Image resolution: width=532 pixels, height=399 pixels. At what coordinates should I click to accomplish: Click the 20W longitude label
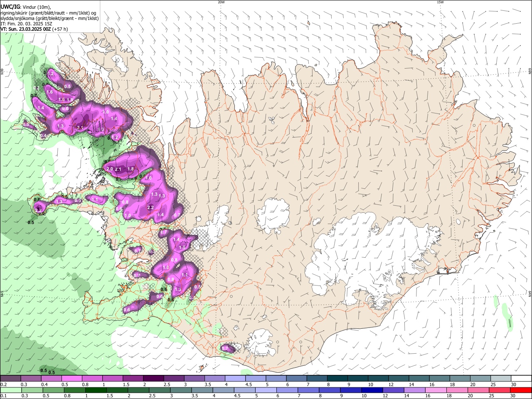coord(221,2)
